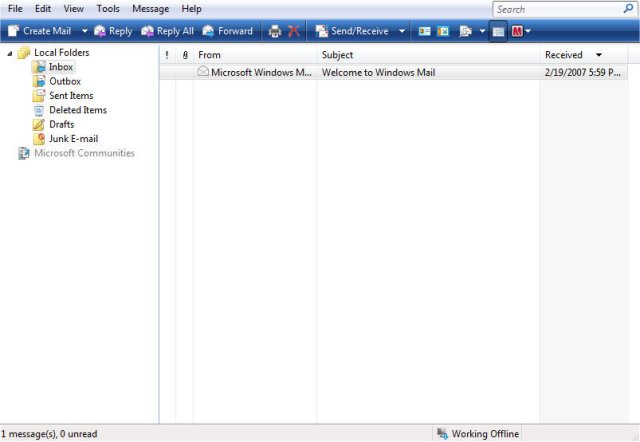
Task: Click the red McAfee toolbar icon
Action: (x=517, y=31)
